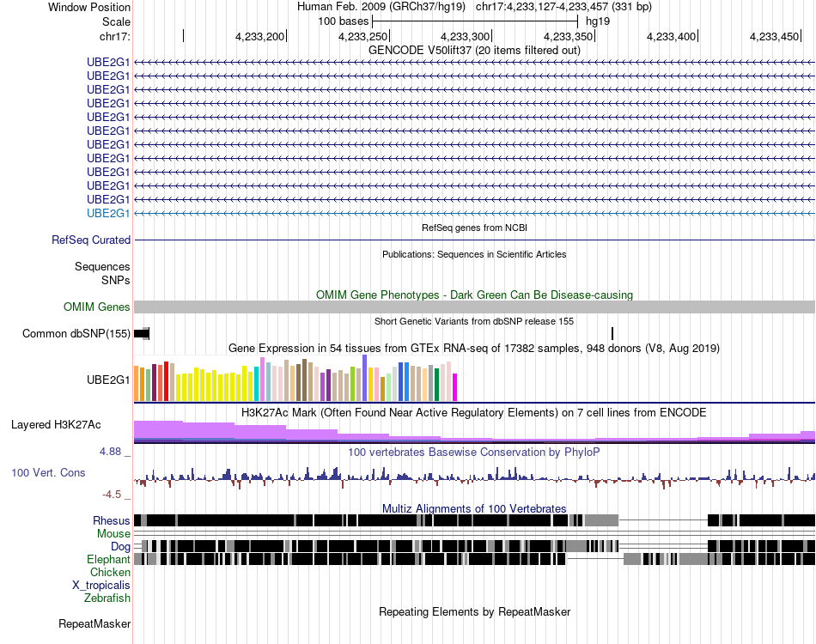Click the Mouse species label
This screenshot has width=816, height=644.
(x=113, y=534)
